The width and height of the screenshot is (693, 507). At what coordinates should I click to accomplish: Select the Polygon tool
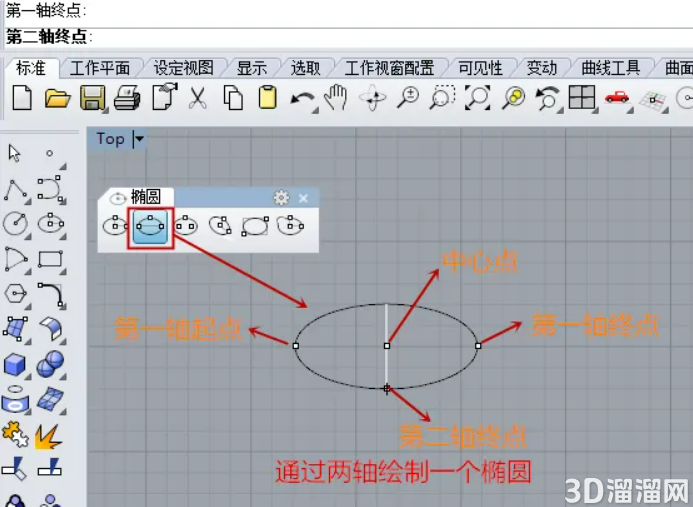coord(15,294)
